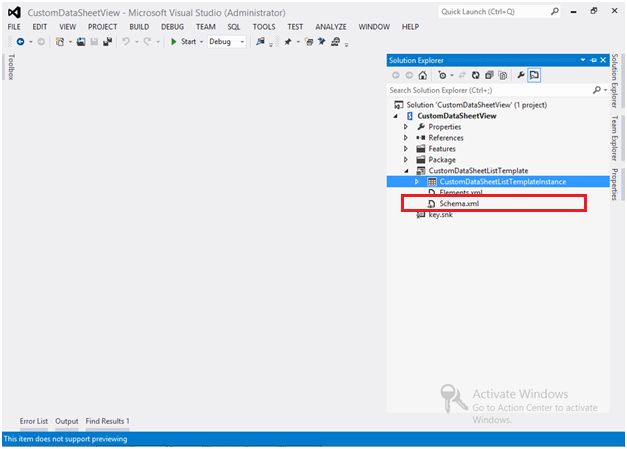627x449 pixels.
Task: Click the Save All toolbar icon
Action: 108,42
